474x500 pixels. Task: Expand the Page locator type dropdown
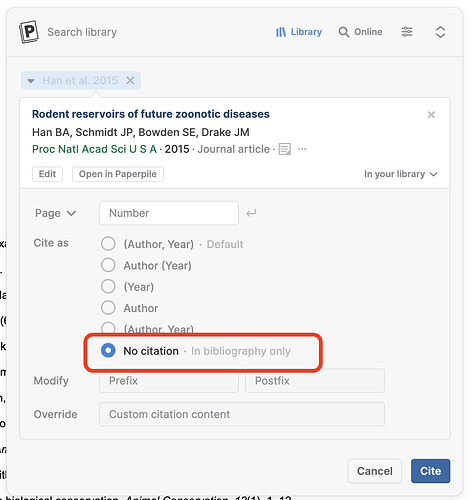tap(56, 213)
